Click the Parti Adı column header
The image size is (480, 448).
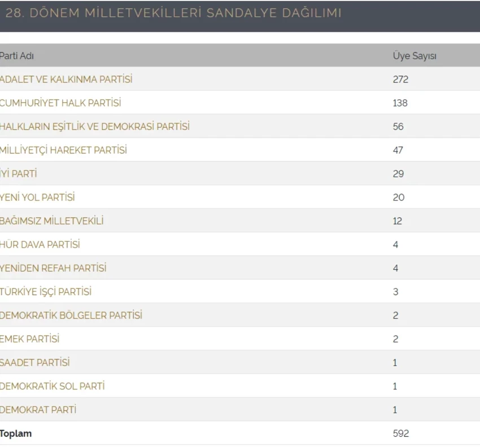click(x=17, y=56)
